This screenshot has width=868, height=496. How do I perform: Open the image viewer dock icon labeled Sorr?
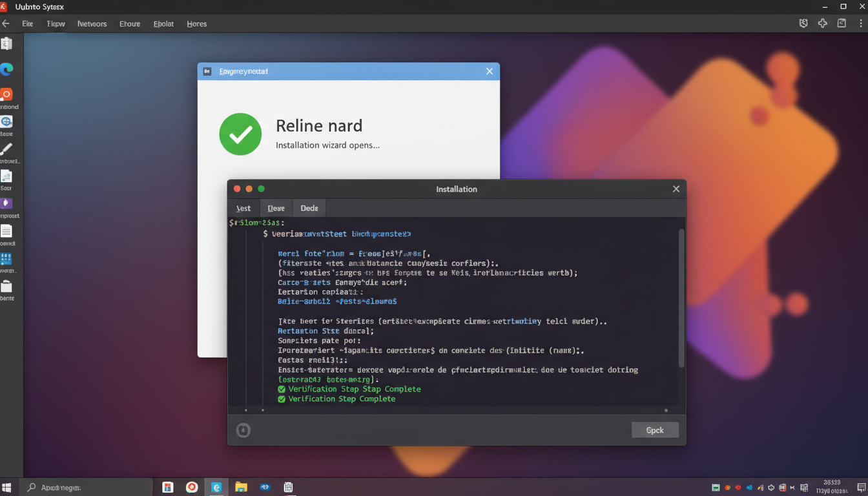(x=6, y=176)
